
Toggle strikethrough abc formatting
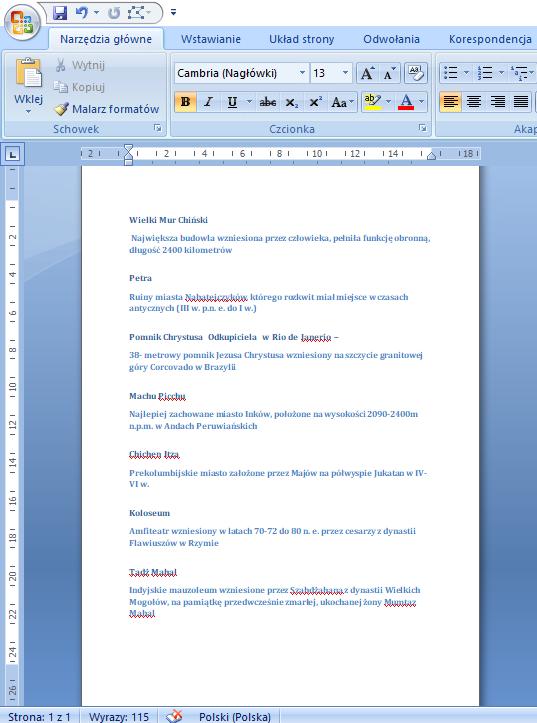(x=268, y=102)
